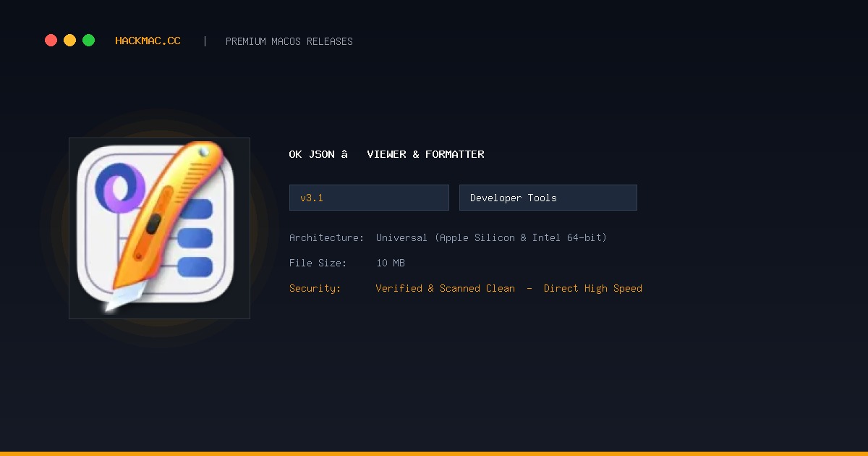Click the Security: label
The height and width of the screenshot is (456, 868).
315,288
